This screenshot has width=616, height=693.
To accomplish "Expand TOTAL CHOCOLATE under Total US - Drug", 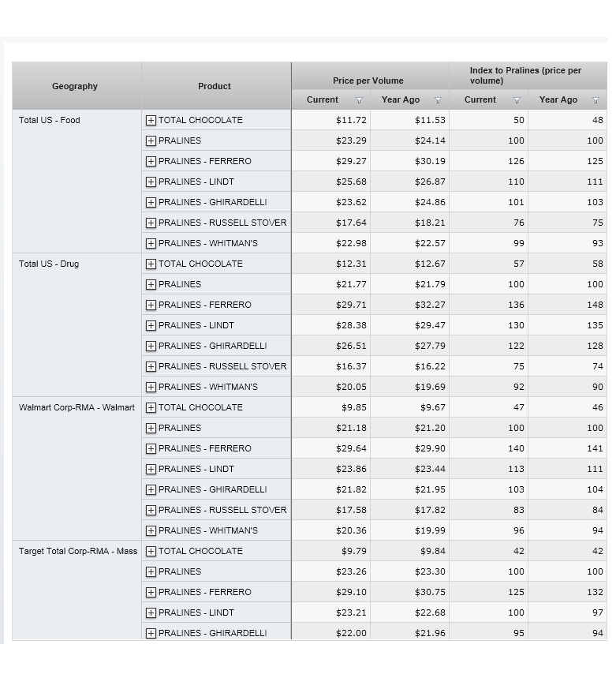I will [x=151, y=264].
